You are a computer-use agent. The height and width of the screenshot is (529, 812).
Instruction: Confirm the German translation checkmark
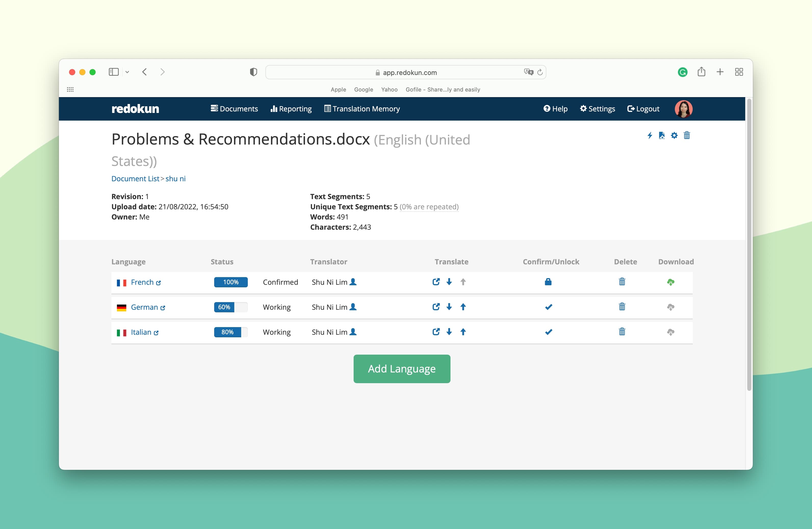[x=548, y=307]
